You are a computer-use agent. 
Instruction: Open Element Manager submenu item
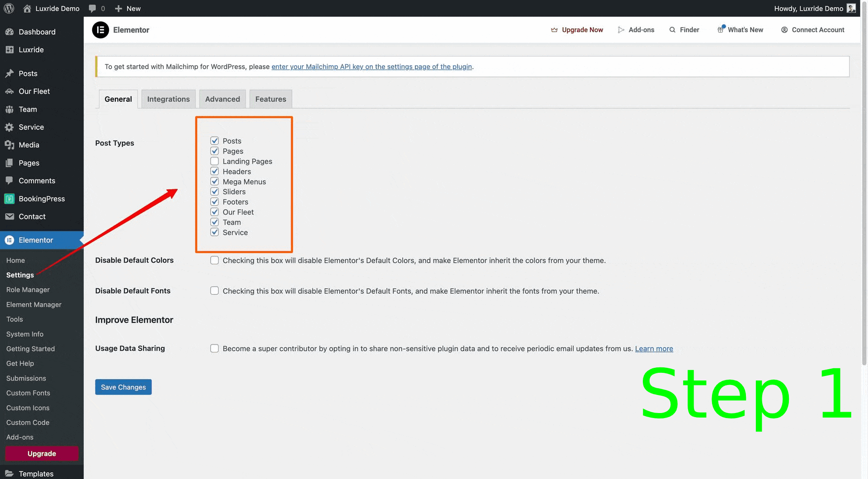pos(34,305)
